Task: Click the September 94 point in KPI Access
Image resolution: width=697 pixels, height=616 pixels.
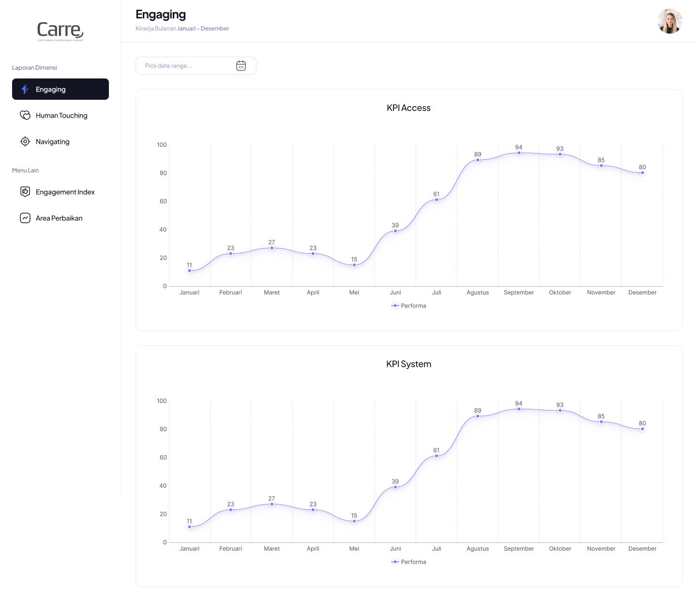Action: click(519, 153)
